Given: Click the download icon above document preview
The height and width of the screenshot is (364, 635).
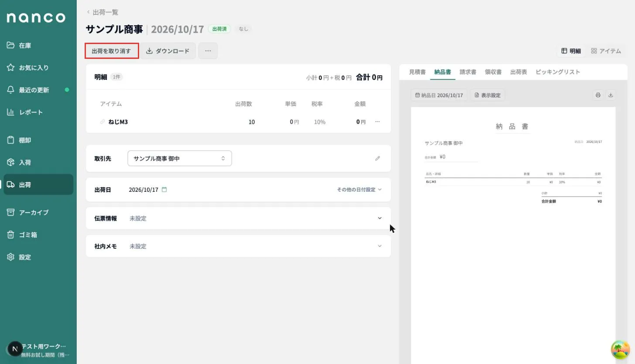Looking at the screenshot, I should [x=611, y=95].
